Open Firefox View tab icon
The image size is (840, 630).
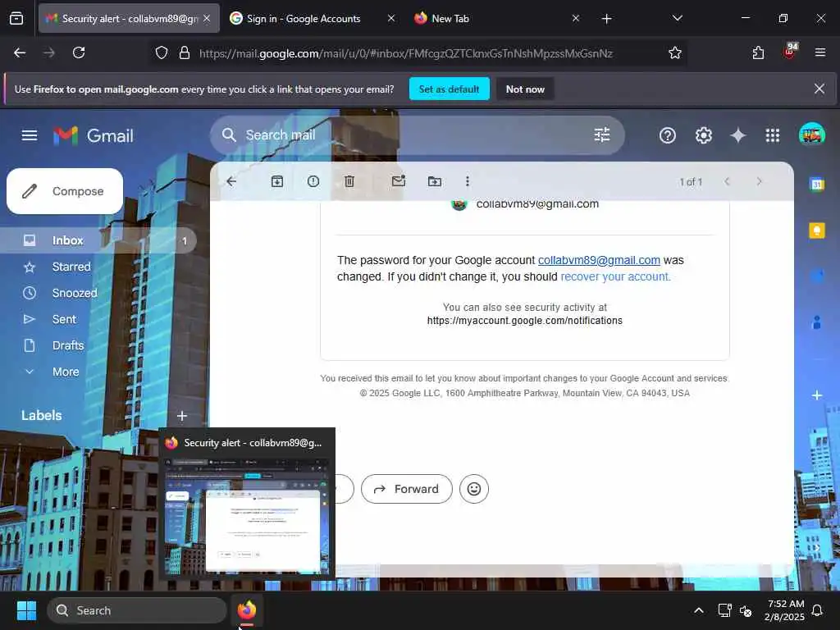(16, 18)
